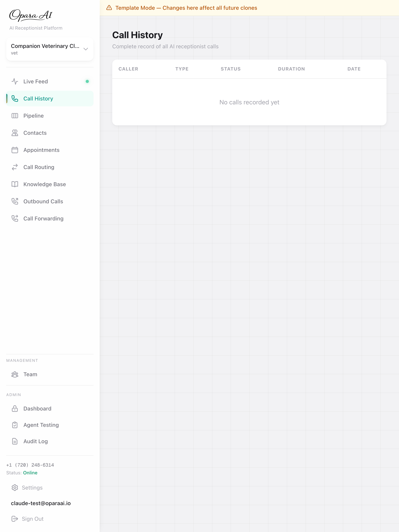Click the Settings gear icon
The height and width of the screenshot is (532, 399).
click(x=15, y=488)
